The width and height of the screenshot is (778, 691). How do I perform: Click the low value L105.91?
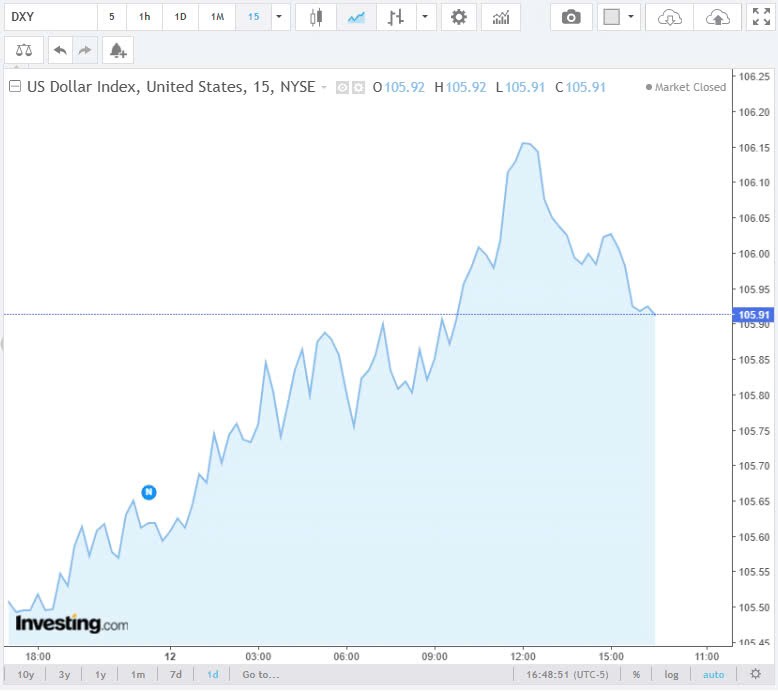(520, 87)
